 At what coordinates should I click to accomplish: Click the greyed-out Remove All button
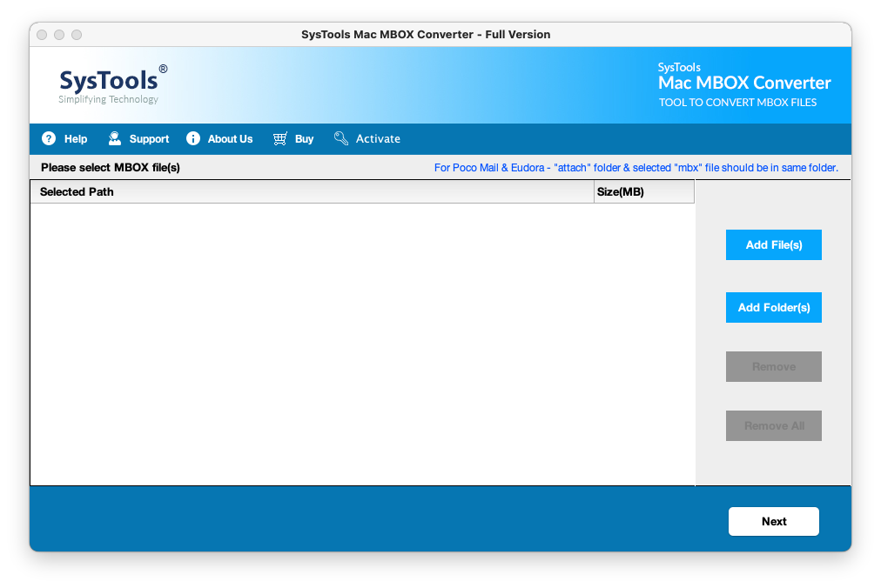pyautogui.click(x=774, y=425)
